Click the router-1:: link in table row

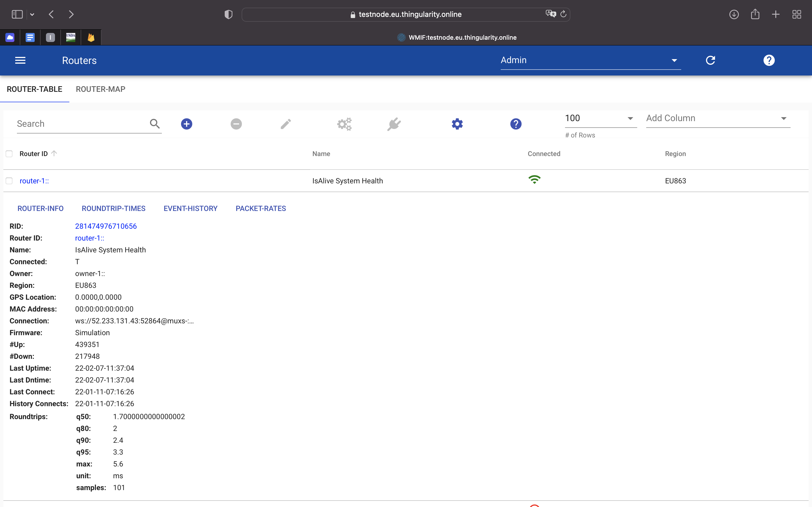pyautogui.click(x=34, y=181)
